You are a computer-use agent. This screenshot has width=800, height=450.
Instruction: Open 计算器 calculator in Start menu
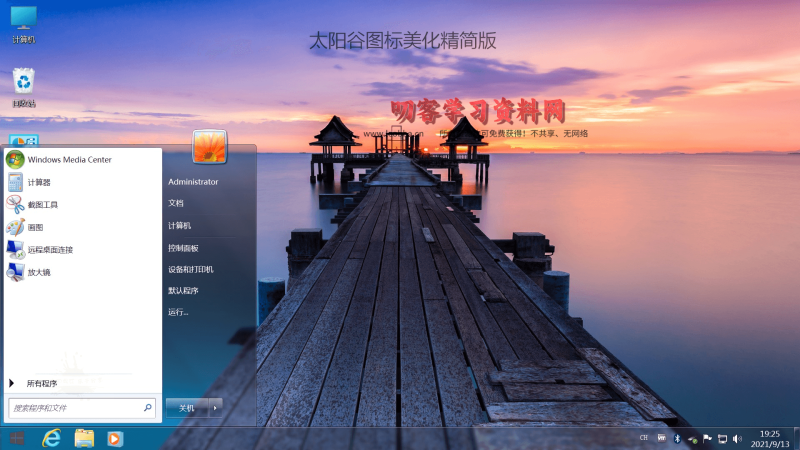(x=83, y=182)
